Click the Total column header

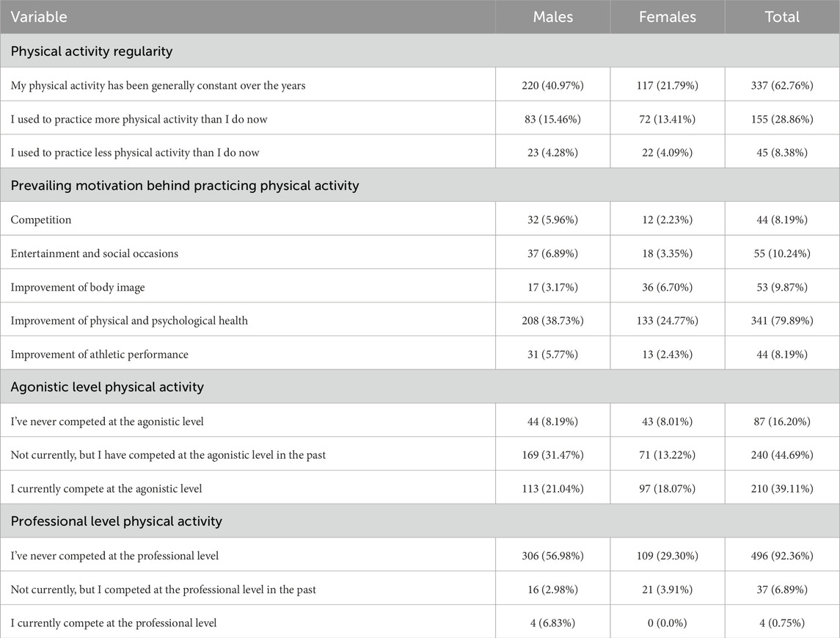(x=782, y=17)
